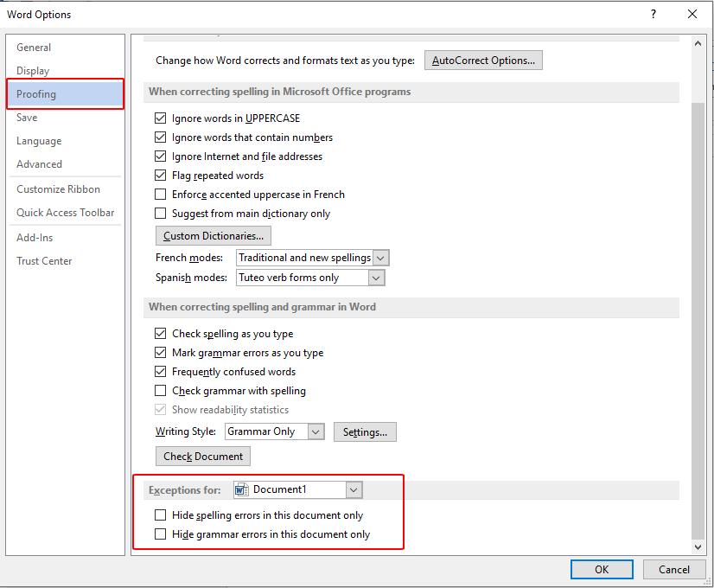Open grammar Settings button
Image resolution: width=714 pixels, height=588 pixels.
point(365,432)
